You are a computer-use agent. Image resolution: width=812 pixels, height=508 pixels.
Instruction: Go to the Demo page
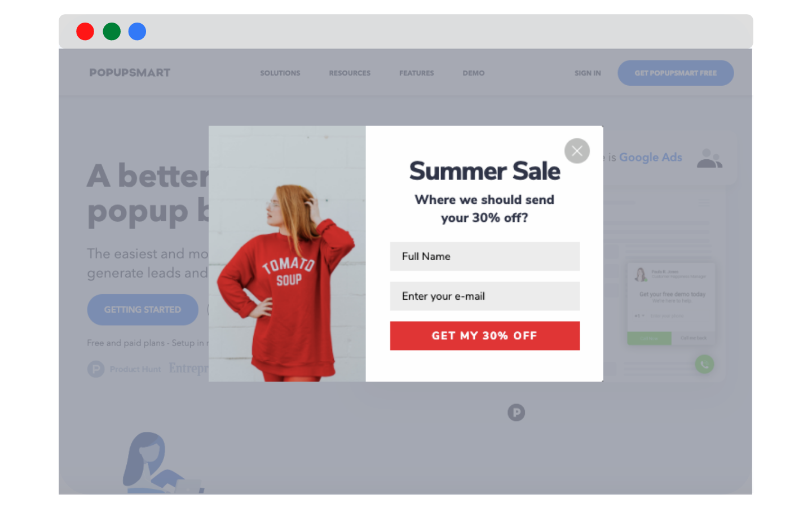pyautogui.click(x=474, y=73)
